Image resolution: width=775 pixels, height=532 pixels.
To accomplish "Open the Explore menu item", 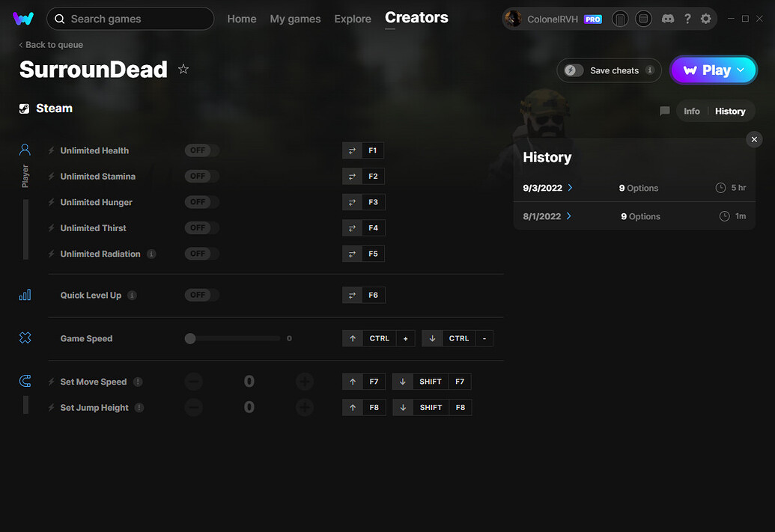I will [x=352, y=19].
